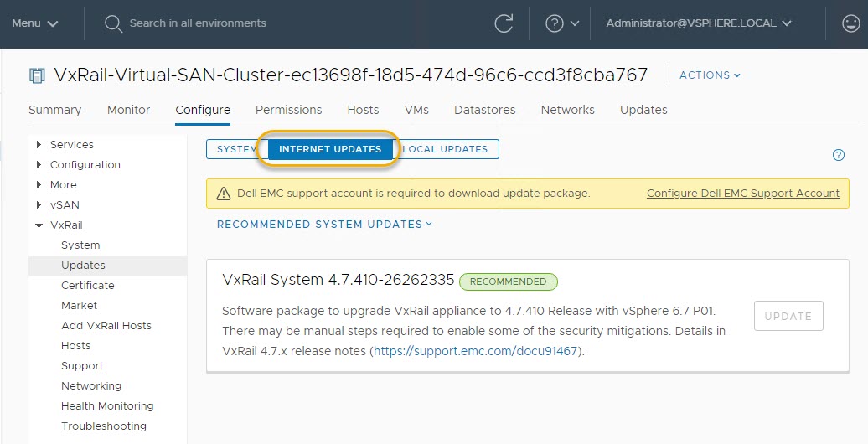Open the help question mark icon
The height and width of the screenshot is (444, 868).
[555, 23]
